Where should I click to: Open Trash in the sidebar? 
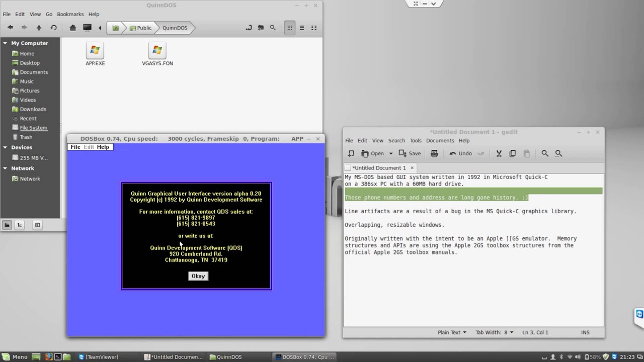(x=26, y=137)
